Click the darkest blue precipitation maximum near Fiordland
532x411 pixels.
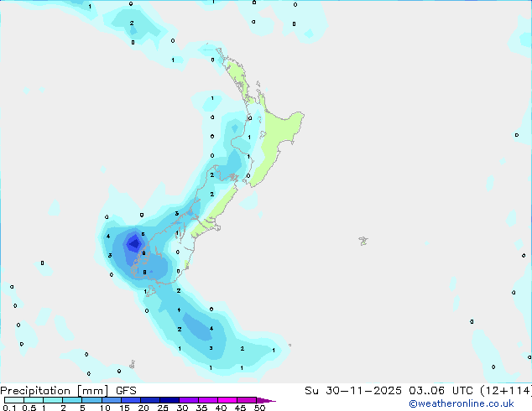pyautogui.click(x=135, y=243)
